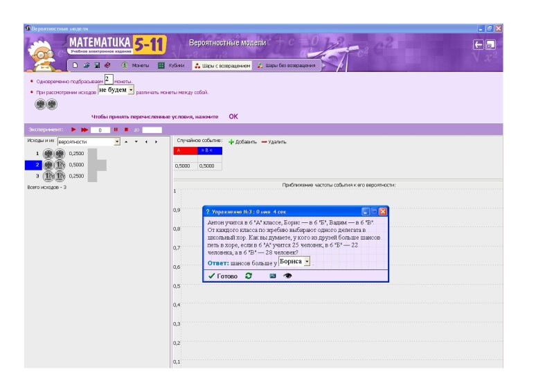Open the 'Шары без возвращения' tab
This screenshot has width=554, height=392.
[286, 66]
